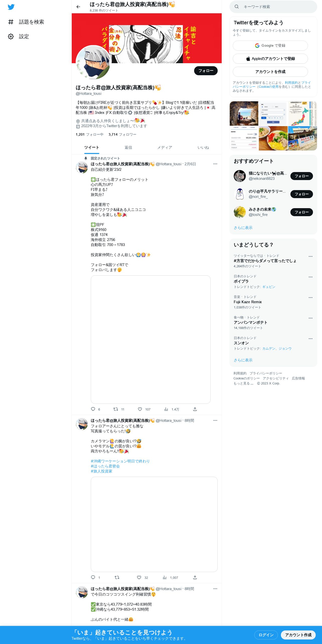Open more options for ボイプラ trend
The width and height of the screenshot is (322, 644).
(310, 277)
